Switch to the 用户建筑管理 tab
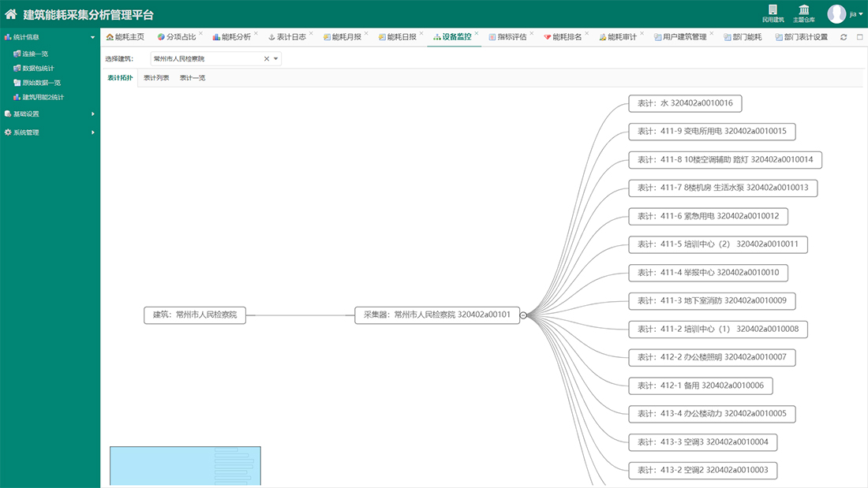The width and height of the screenshot is (868, 488). [680, 37]
